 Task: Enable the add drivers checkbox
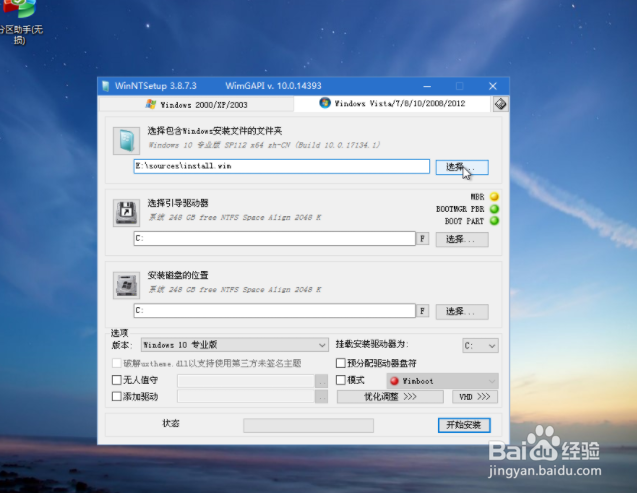(117, 396)
